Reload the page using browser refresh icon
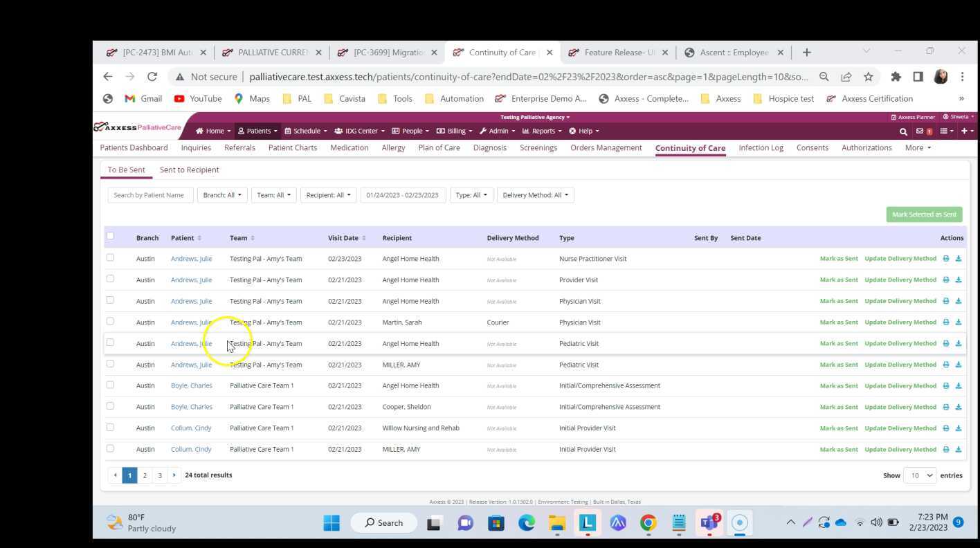The width and height of the screenshot is (980, 548). pyautogui.click(x=152, y=77)
